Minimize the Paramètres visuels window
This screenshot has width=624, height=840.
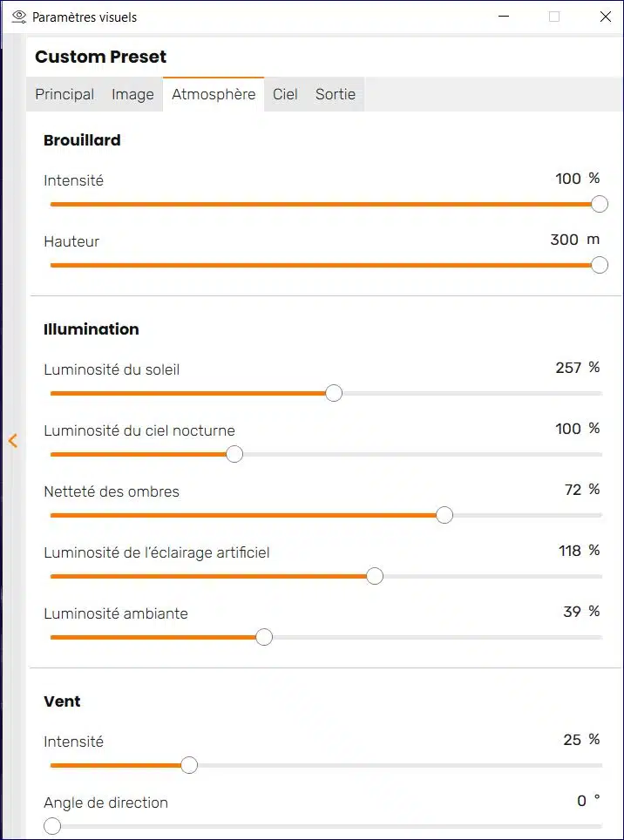point(504,17)
